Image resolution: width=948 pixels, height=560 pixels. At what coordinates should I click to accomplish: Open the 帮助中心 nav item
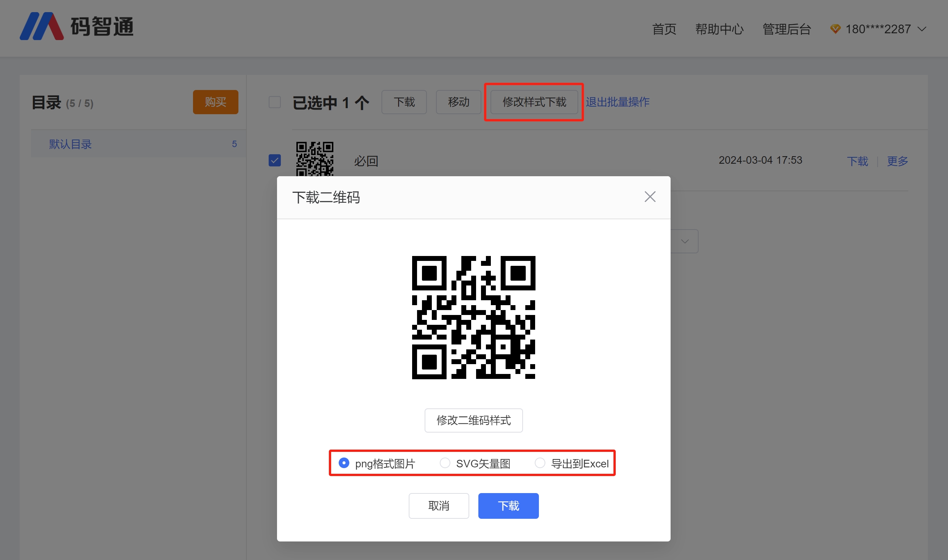(719, 29)
